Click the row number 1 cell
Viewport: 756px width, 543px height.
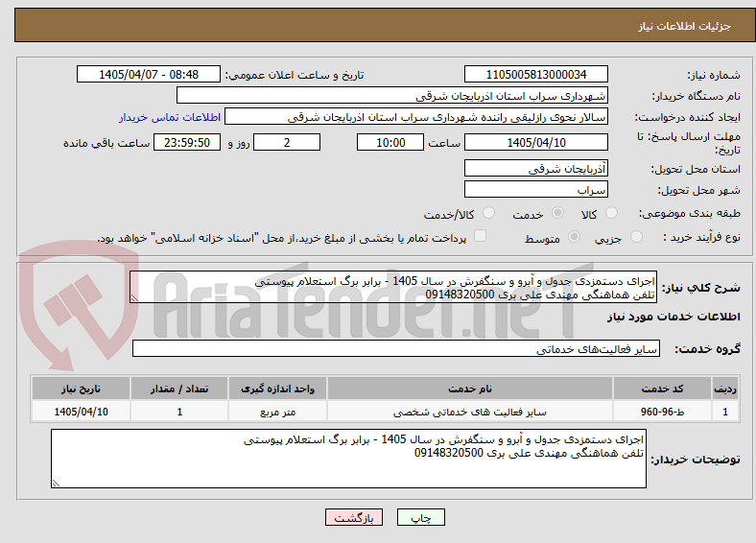coord(725,412)
